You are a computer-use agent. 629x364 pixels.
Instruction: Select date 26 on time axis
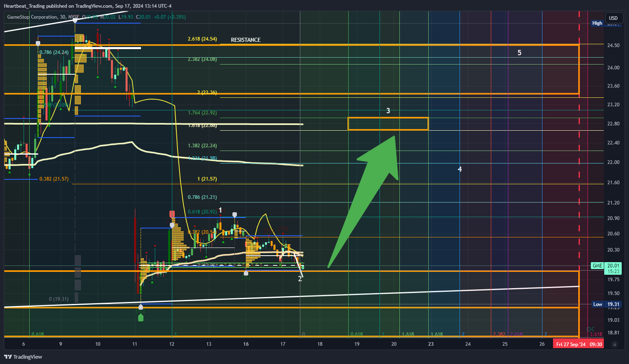(x=542, y=344)
